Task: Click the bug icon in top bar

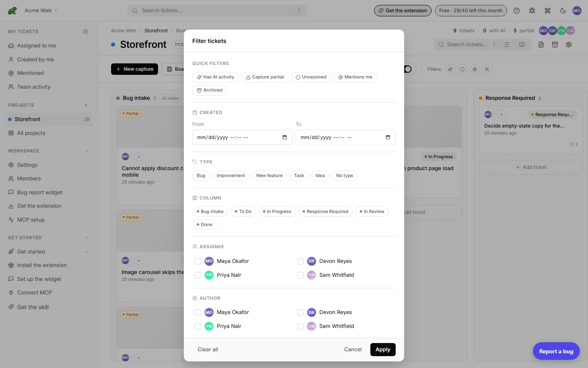Action: pos(532,11)
